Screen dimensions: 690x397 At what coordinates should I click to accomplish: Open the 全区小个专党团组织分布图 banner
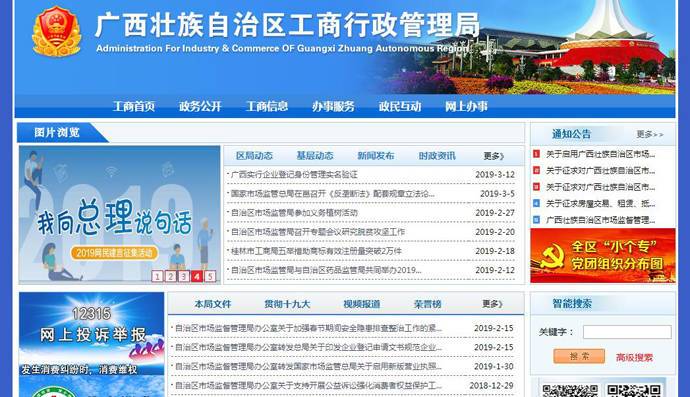pos(603,256)
